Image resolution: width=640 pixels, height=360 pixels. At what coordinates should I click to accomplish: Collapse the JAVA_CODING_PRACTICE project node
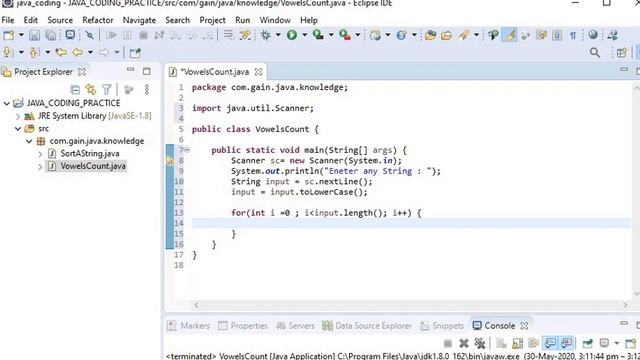[x=7, y=103]
